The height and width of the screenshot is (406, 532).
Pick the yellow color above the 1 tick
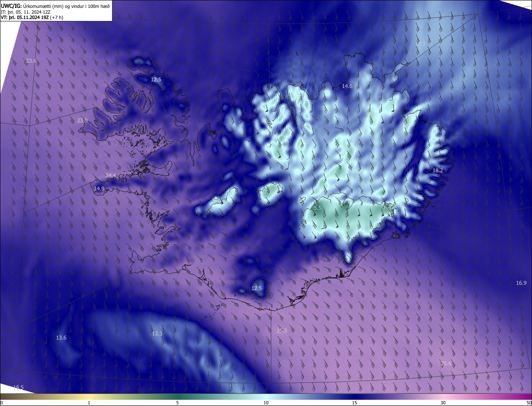(89, 397)
